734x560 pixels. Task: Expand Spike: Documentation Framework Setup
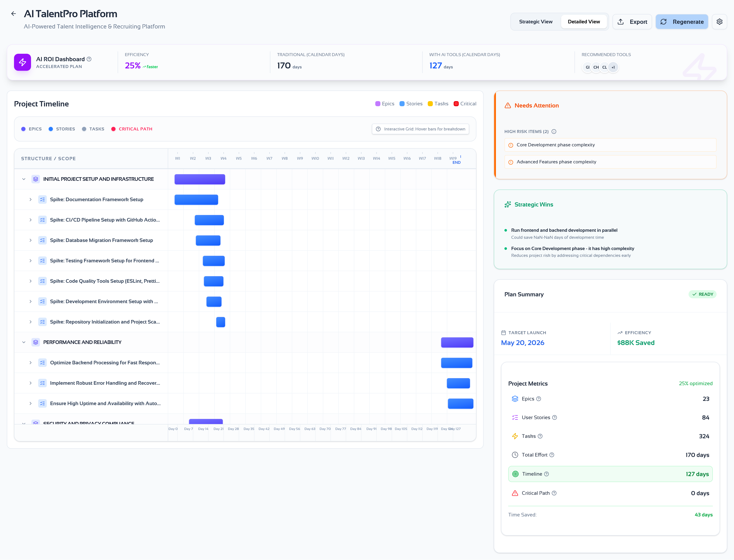pyautogui.click(x=31, y=199)
